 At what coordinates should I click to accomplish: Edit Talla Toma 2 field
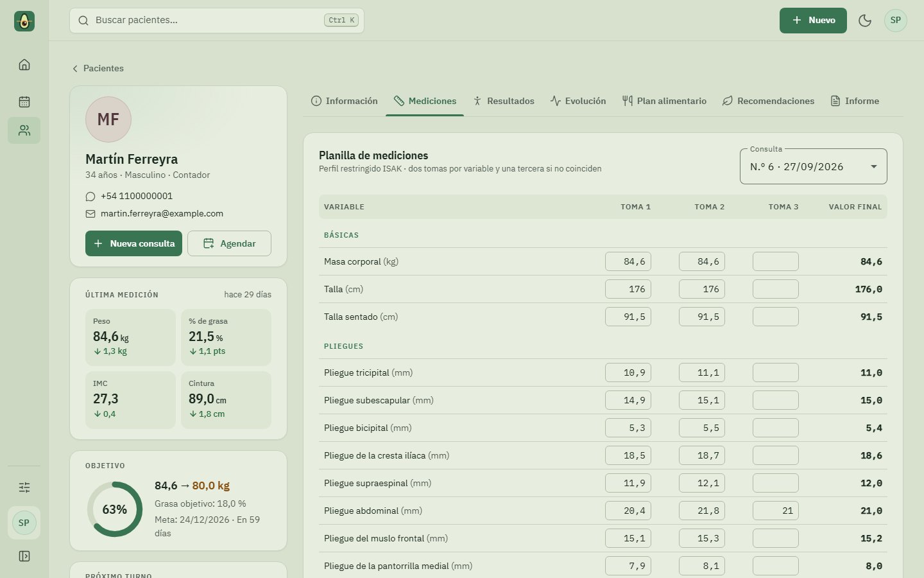point(702,289)
